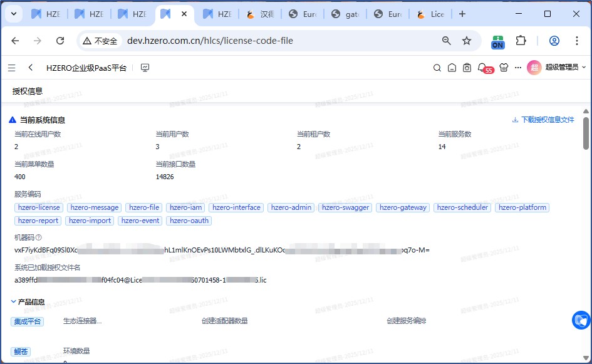The image size is (592, 364).
Task: Select the 集成平台 product tag
Action: (x=27, y=321)
